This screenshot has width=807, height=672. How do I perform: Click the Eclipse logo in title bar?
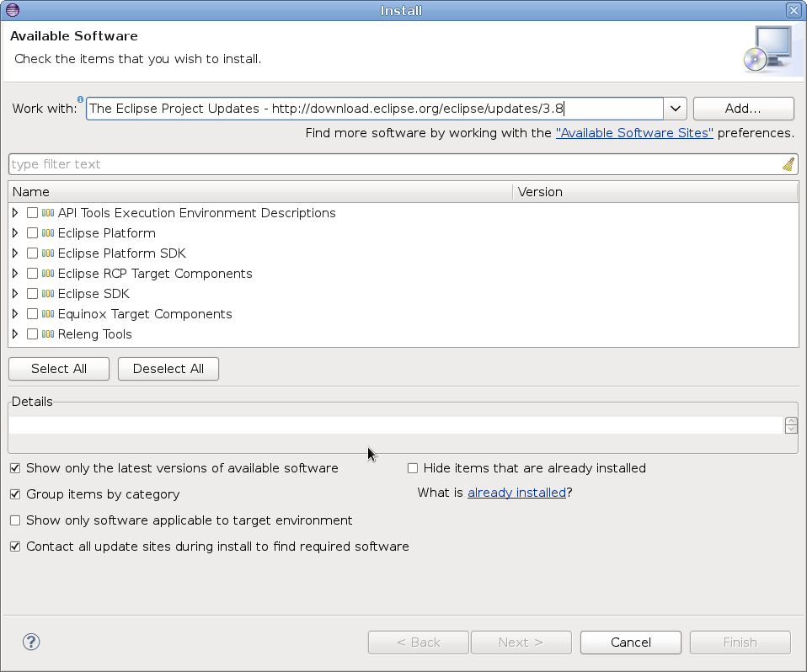(x=13, y=10)
